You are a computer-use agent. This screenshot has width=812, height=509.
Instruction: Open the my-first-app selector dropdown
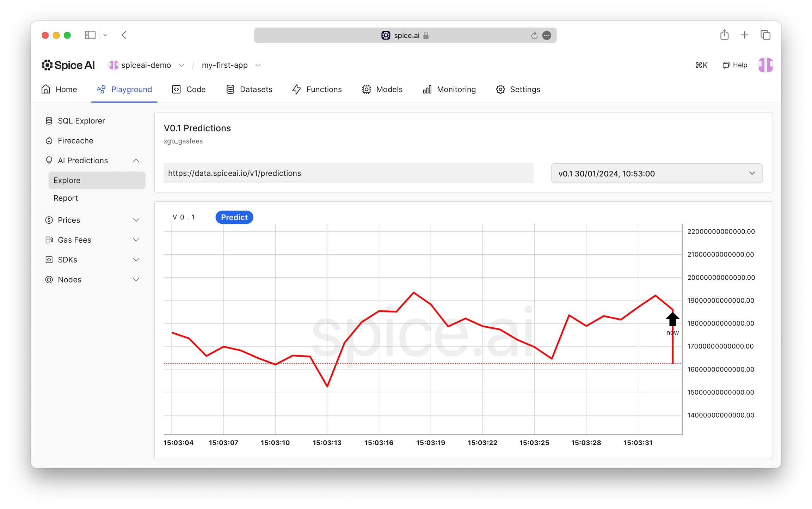coord(258,65)
